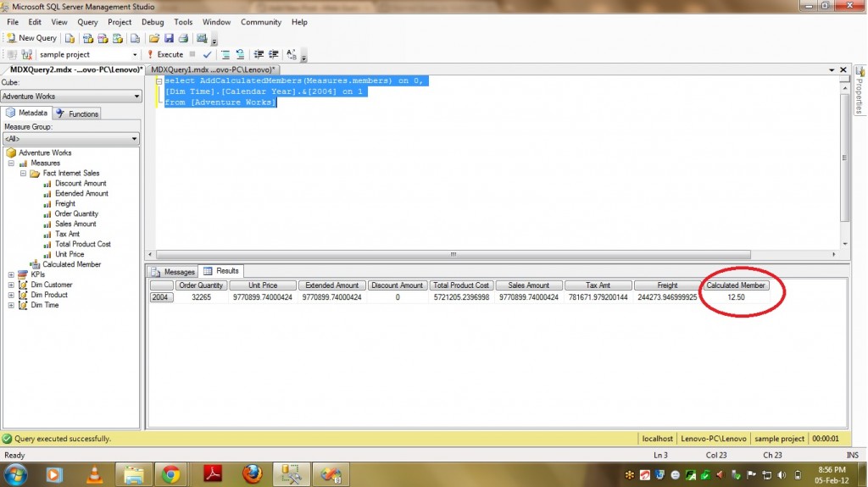Open the Measure Group dropdown
The width and height of the screenshot is (868, 487).
click(134, 139)
